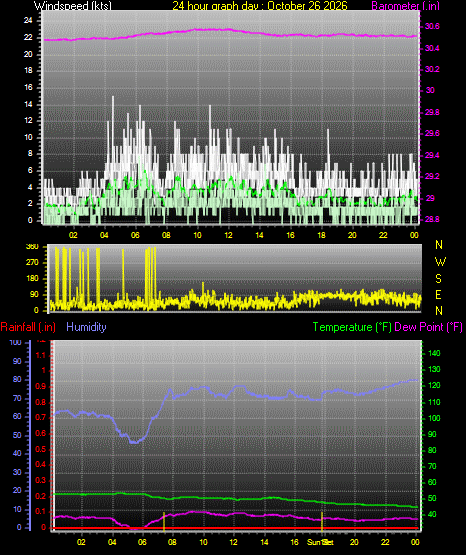This screenshot has width=466, height=555.
Task: Click the 270 wind direction axis value
Action: point(32,263)
